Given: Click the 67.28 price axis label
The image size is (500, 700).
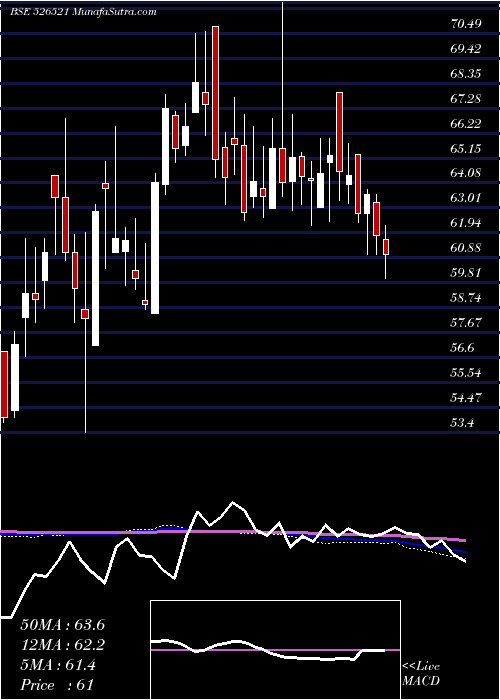Looking at the screenshot, I should (466, 99).
